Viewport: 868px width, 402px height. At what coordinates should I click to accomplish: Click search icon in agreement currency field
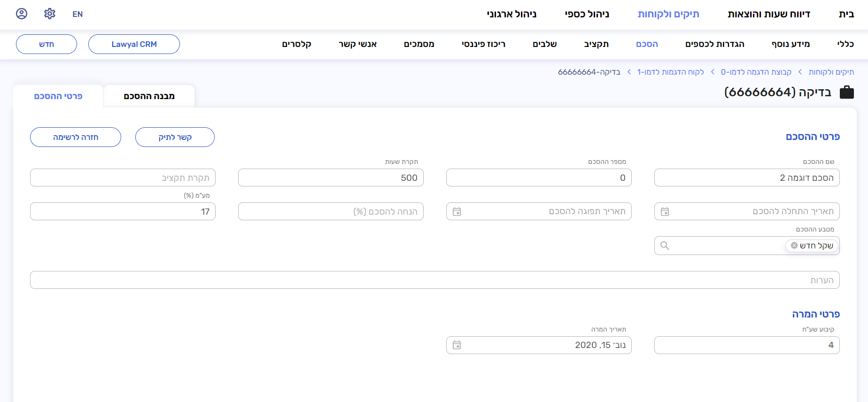[665, 246]
